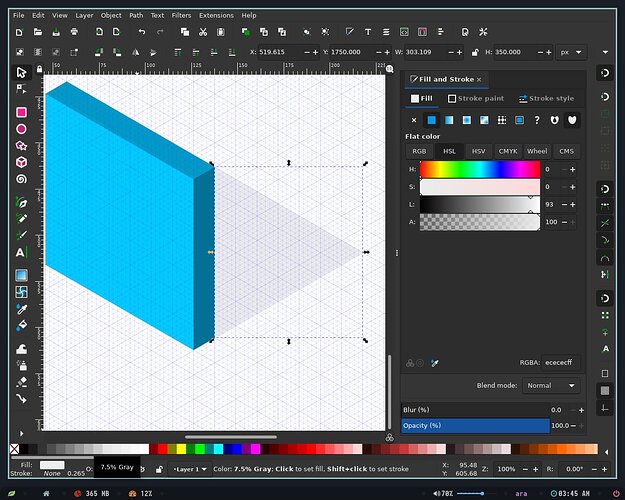Increase the X position value

click(x=315, y=52)
